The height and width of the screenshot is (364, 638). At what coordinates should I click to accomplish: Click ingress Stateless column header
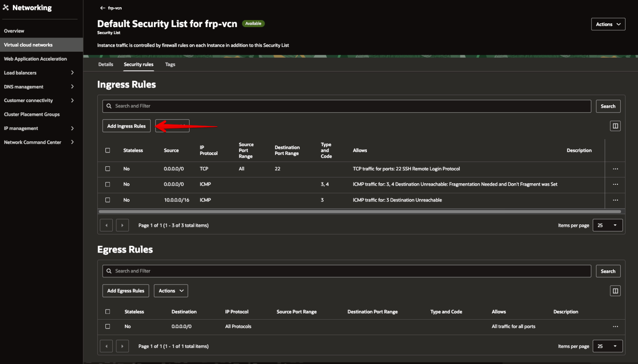[x=133, y=151]
